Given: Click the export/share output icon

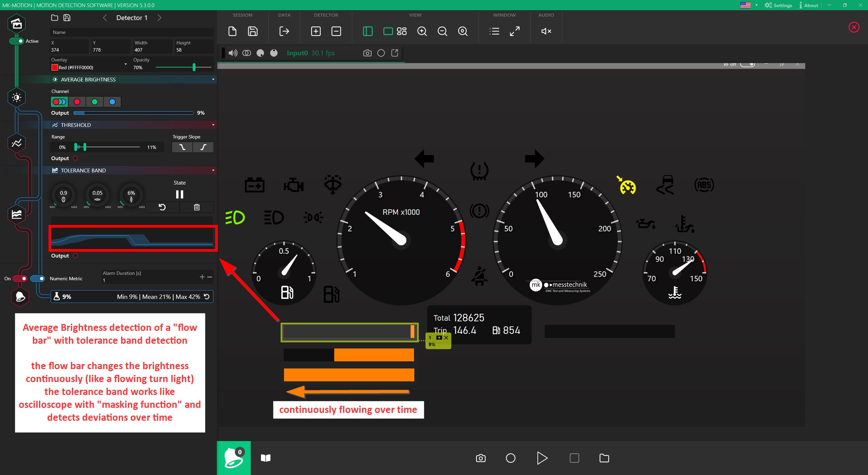Looking at the screenshot, I should coord(395,53).
